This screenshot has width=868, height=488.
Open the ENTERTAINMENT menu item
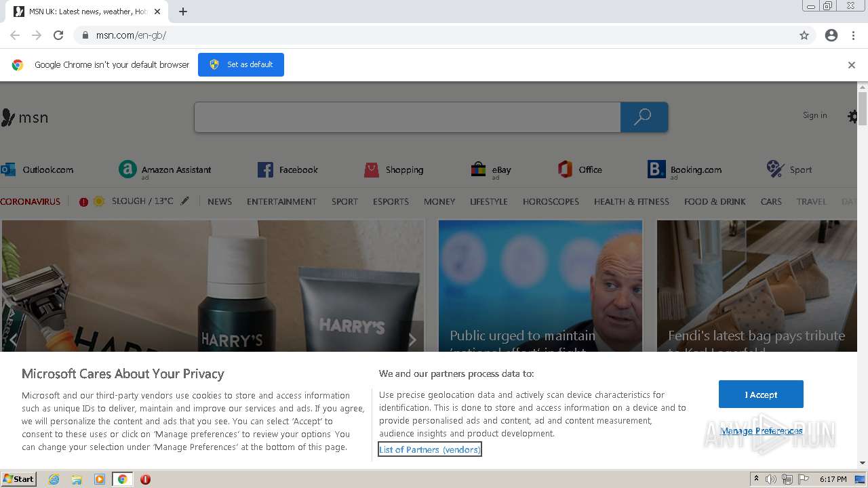(281, 201)
